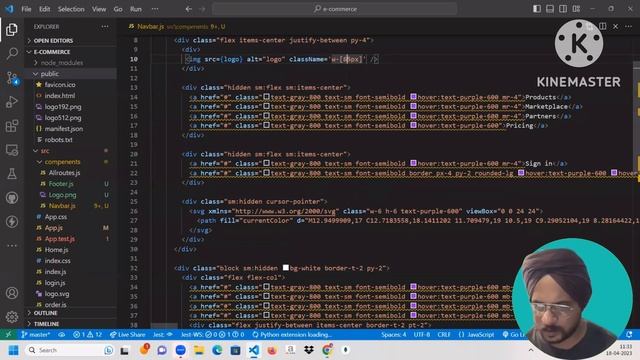Open Microsoft Edge from the taskbar
The height and width of the screenshot is (360, 640).
pyautogui.click(x=217, y=350)
